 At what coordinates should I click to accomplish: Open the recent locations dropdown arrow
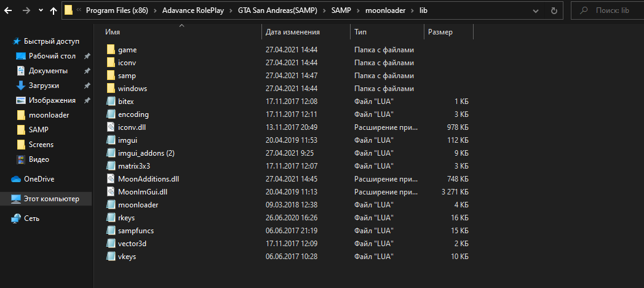click(x=41, y=10)
